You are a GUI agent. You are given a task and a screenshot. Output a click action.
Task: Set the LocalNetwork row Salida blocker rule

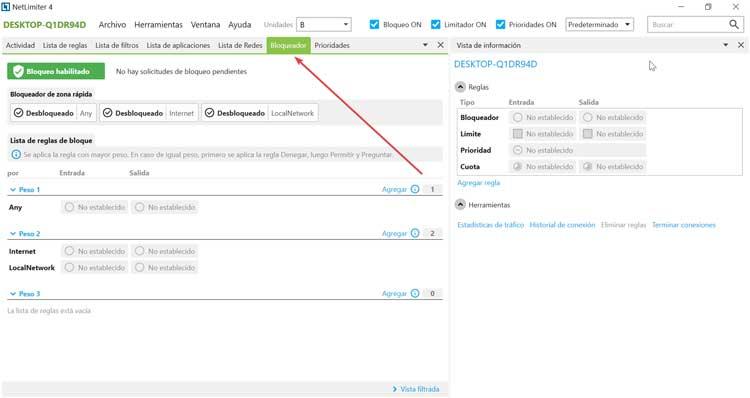click(x=165, y=267)
